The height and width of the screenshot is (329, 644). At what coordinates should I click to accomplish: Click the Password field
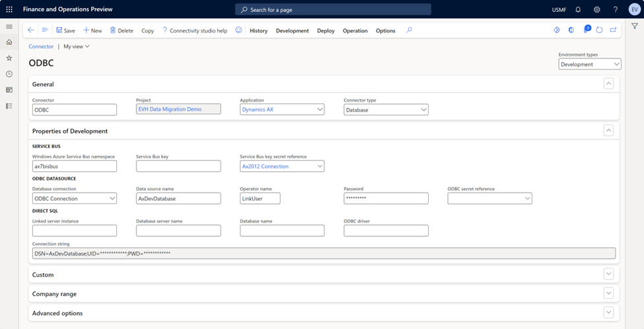(x=386, y=198)
